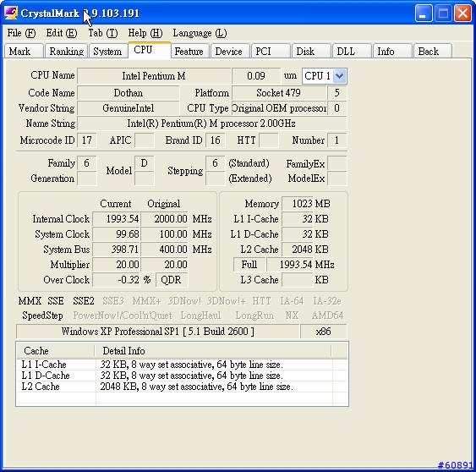Click the CPU Name field Intel Pentium M
Viewport: 476px width, 472px height.
click(154, 76)
